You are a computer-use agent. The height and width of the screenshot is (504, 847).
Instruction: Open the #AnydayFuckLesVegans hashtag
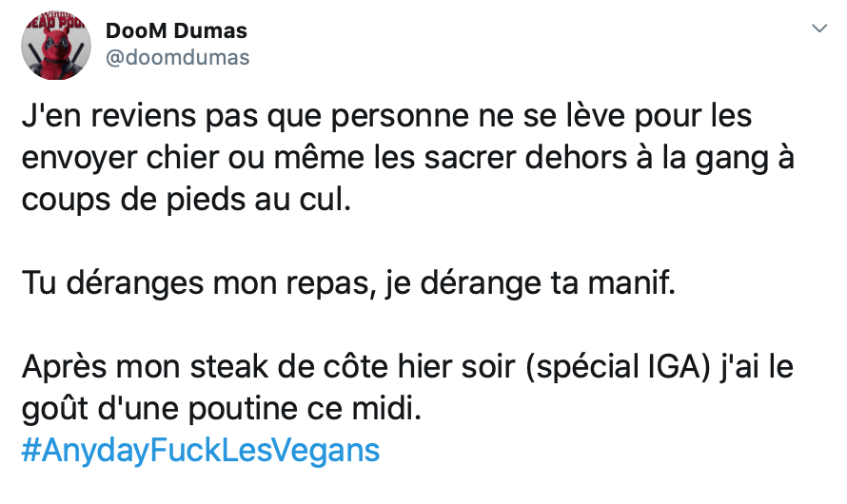(x=201, y=450)
